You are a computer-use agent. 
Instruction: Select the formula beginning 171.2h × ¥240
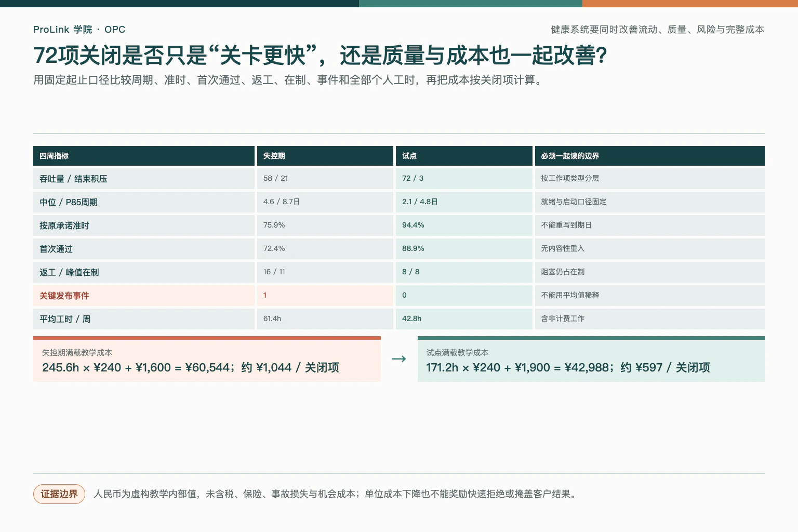click(x=568, y=368)
